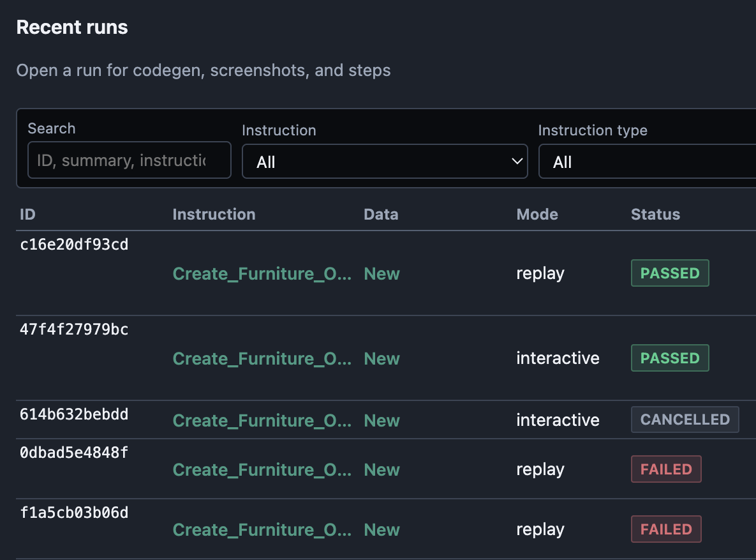The image size is (756, 560).
Task: Open instruction link for run f1a5cb03b06d
Action: tap(262, 529)
